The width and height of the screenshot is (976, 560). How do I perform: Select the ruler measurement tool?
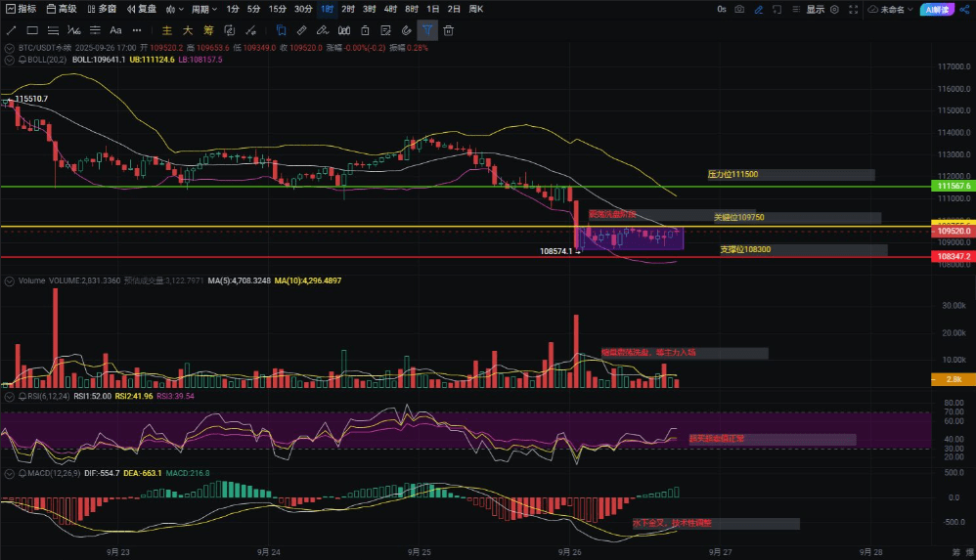click(x=302, y=30)
